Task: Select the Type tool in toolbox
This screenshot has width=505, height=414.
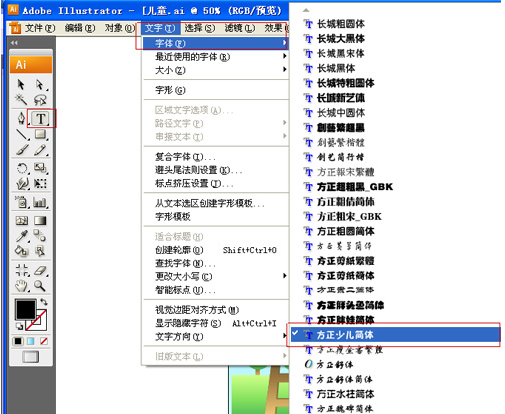Action: (41, 118)
